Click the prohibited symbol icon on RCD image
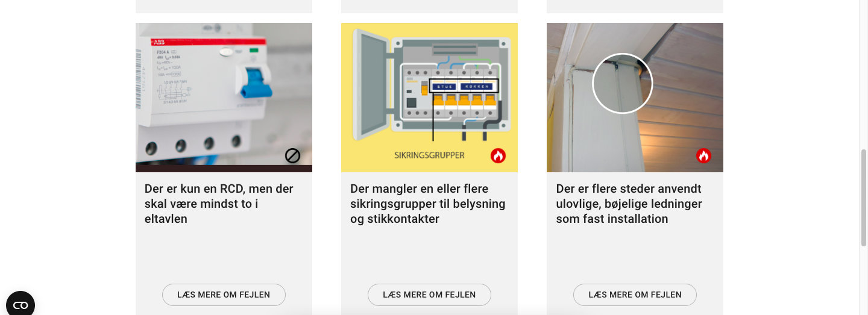 tap(292, 156)
